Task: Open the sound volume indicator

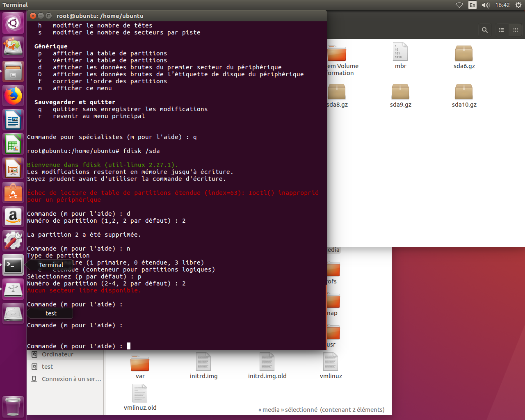Action: coord(486,5)
